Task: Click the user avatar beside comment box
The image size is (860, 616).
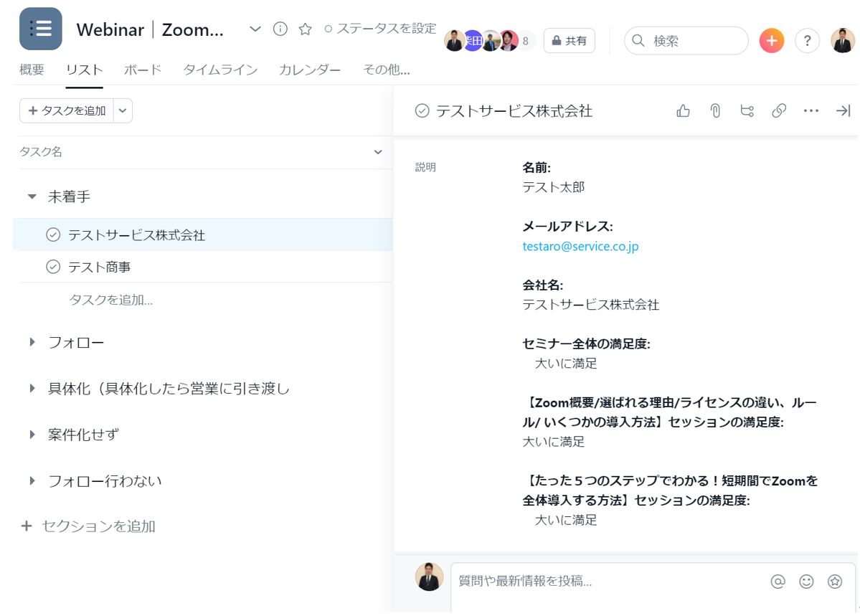Action: point(429,577)
